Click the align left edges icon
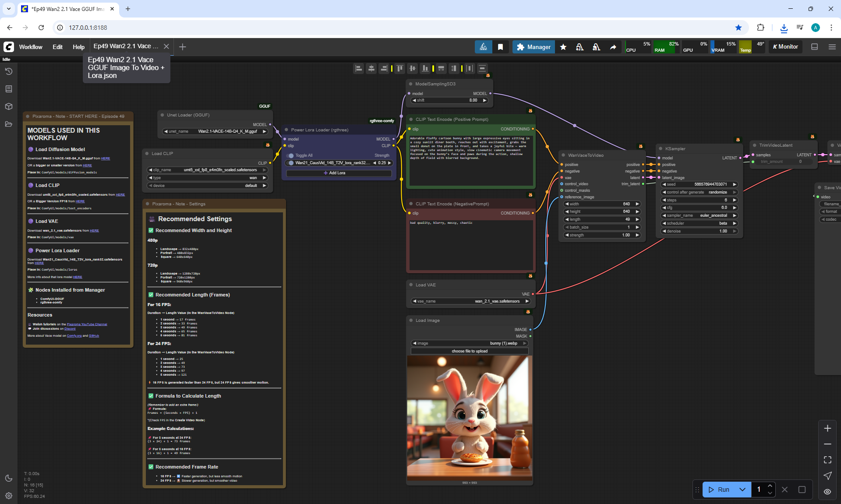 tap(359, 68)
